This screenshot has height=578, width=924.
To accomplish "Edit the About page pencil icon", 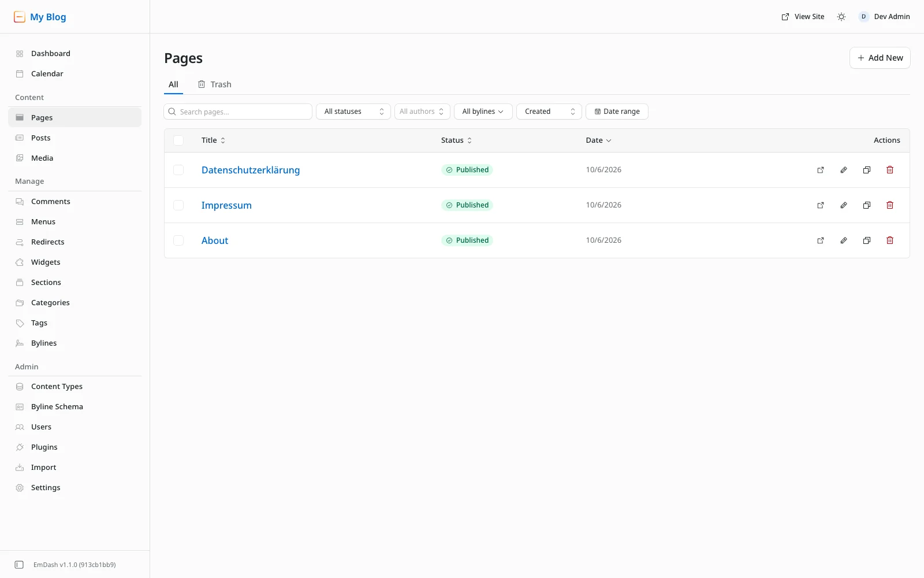I will tap(844, 240).
